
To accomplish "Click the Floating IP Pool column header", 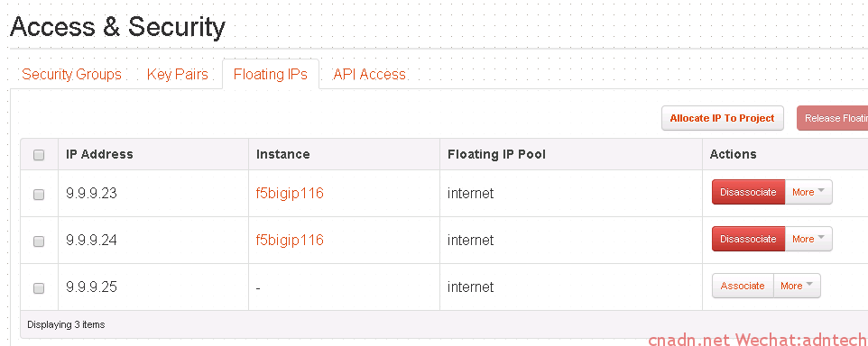I will pos(496,154).
